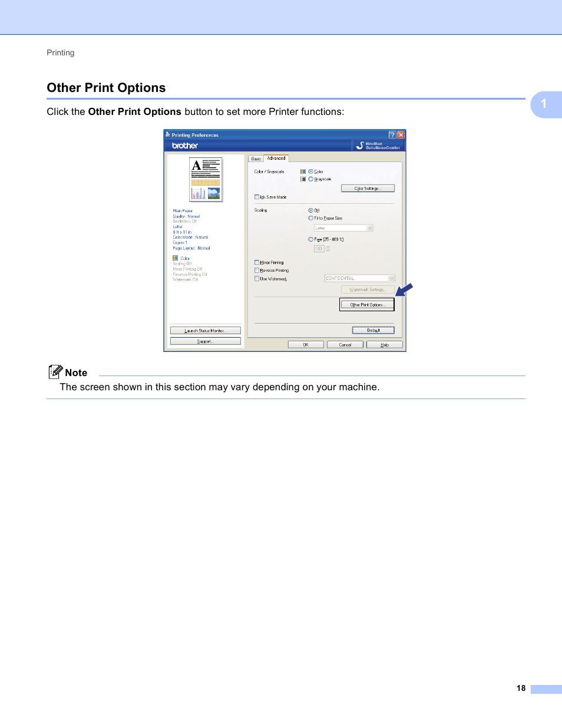The image size is (562, 728).
Task: Open the Letter paper size dropdown
Action: click(x=343, y=228)
